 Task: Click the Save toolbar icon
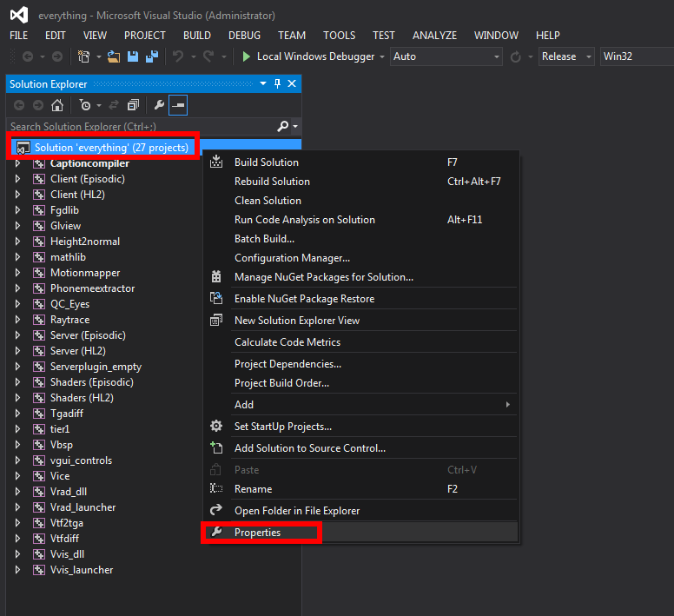pos(133,56)
